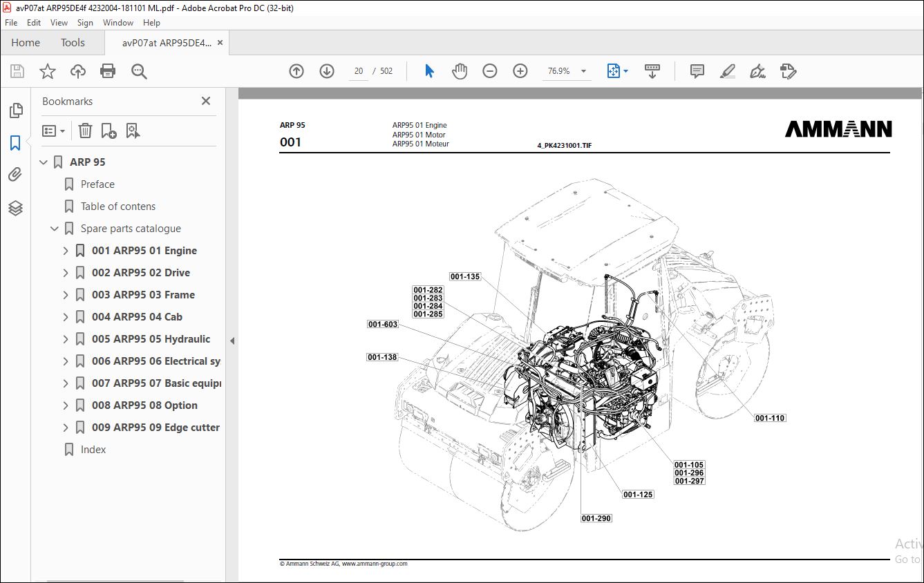Add a new bookmark icon
The width and height of the screenshot is (924, 583).
point(109,131)
